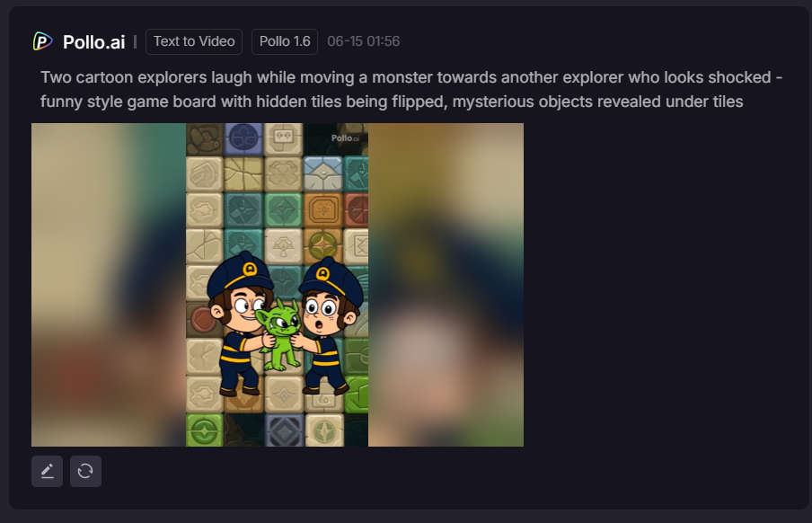Click the Pollo.ai watermark inside the video

(345, 137)
